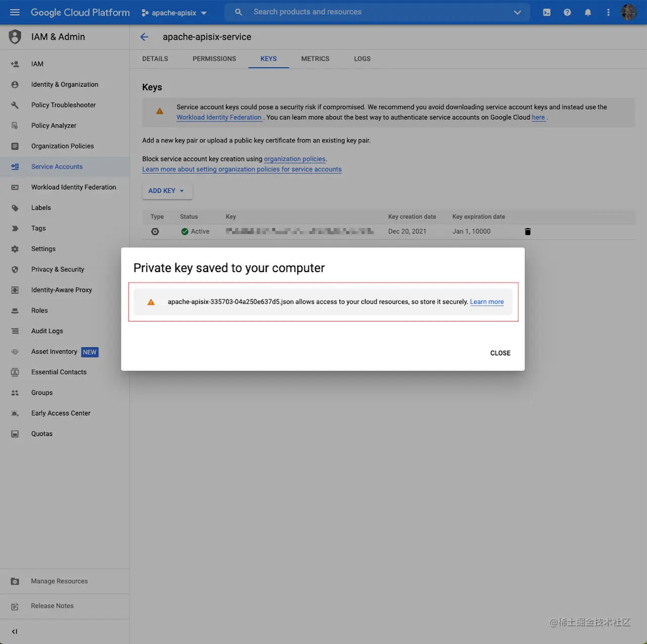The image size is (647, 644).
Task: Click the Active status cell
Action: (x=195, y=232)
